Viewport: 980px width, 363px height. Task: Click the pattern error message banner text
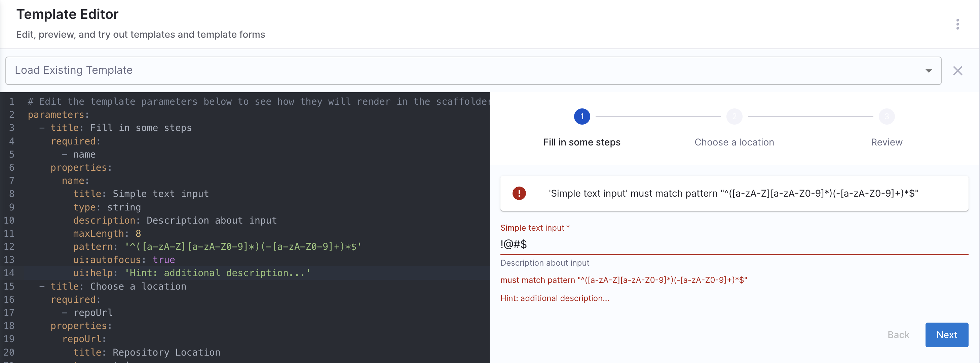point(733,194)
